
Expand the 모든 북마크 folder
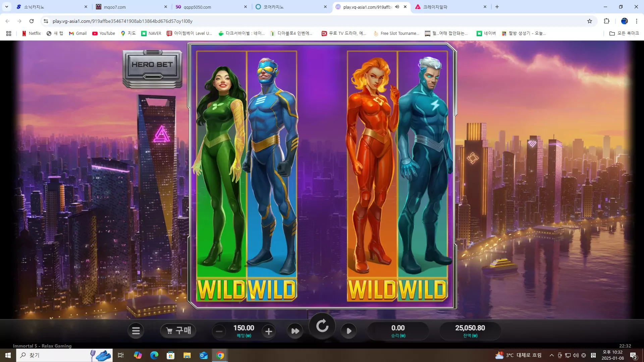click(624, 34)
